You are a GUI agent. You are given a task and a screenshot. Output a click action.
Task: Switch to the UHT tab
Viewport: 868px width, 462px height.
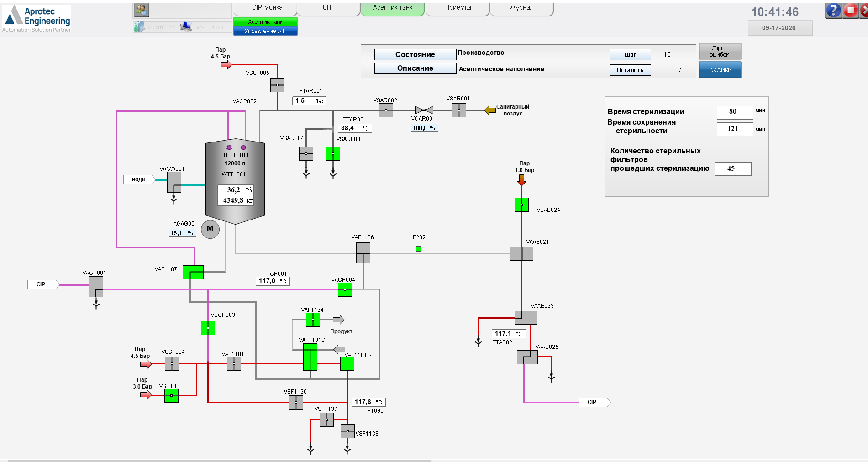[329, 8]
